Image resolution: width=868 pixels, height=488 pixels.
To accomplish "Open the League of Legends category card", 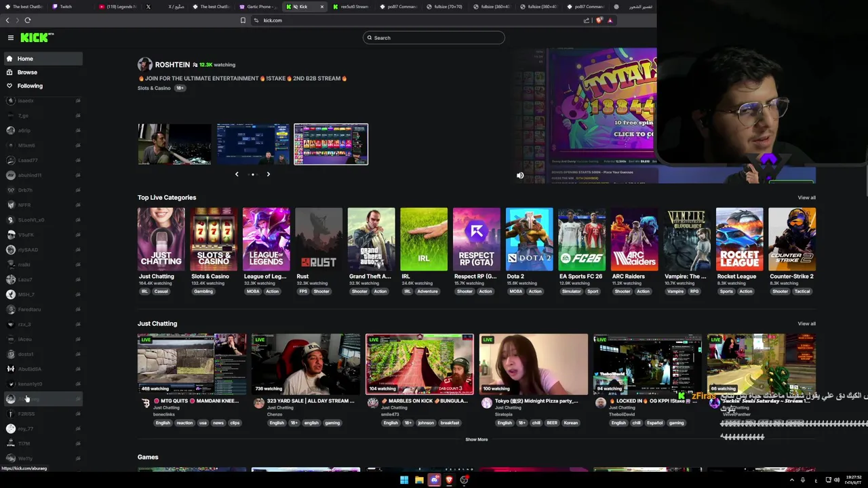I will (x=266, y=239).
